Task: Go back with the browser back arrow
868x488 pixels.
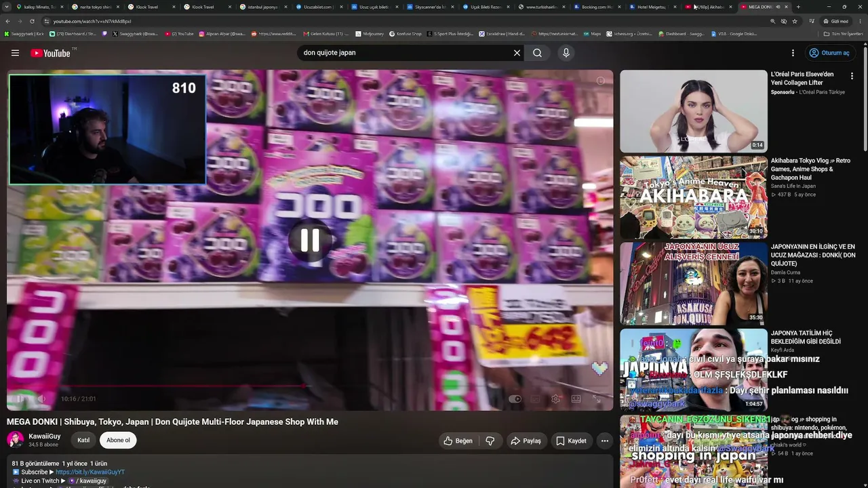Action: (8, 21)
